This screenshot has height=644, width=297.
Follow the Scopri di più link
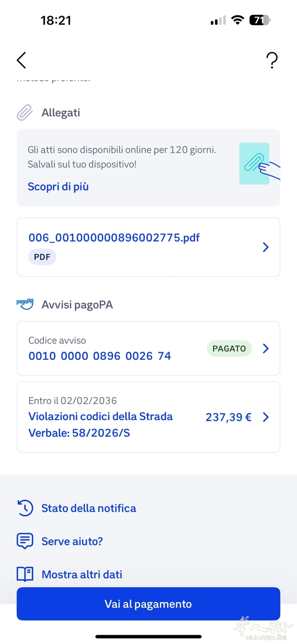(58, 186)
